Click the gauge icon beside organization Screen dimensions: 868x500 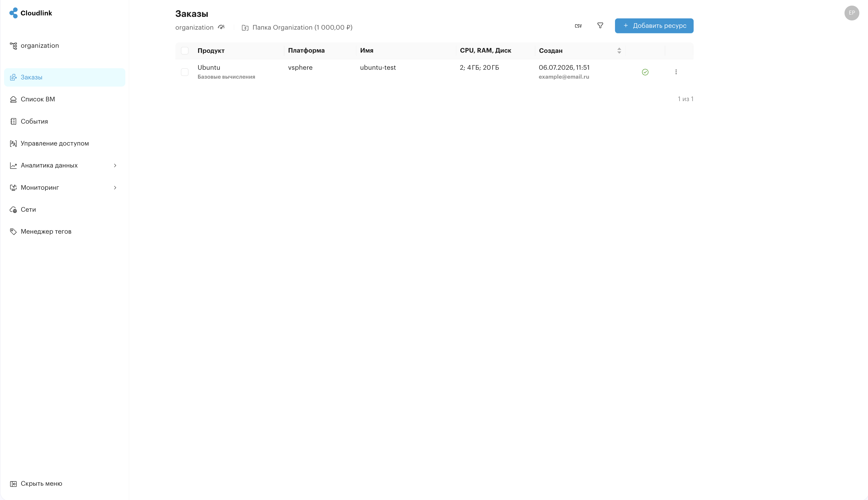coord(221,27)
